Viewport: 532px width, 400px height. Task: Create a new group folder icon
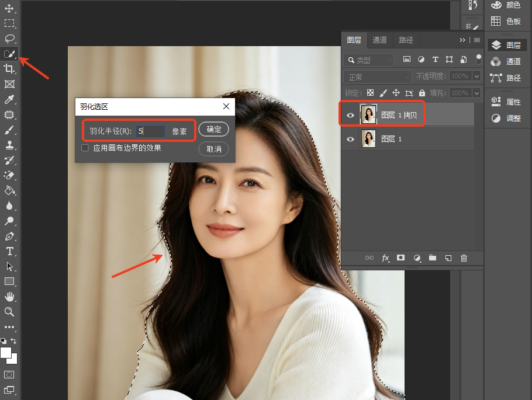pyautogui.click(x=433, y=258)
